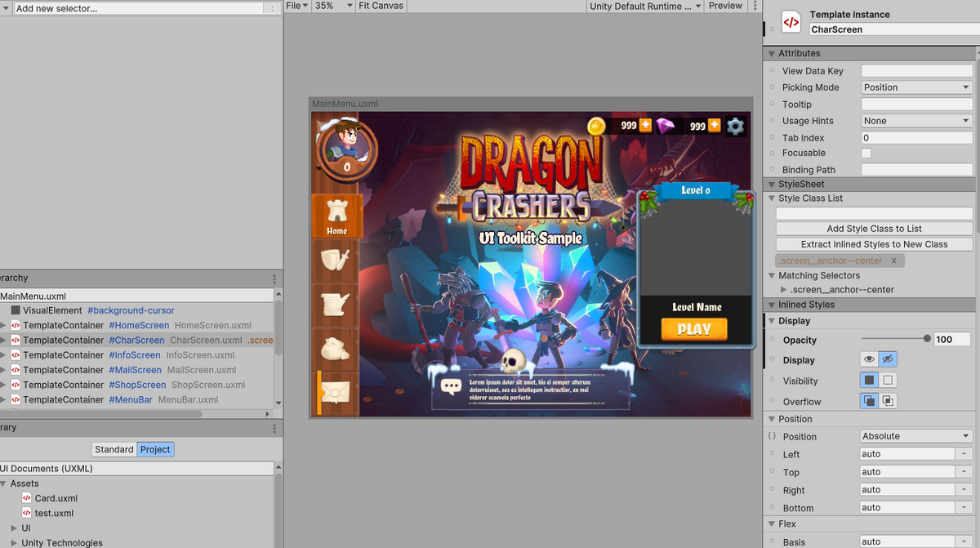The height and width of the screenshot is (548, 980).
Task: Expand the .screen__anchor--center matching selector
Action: (x=784, y=290)
